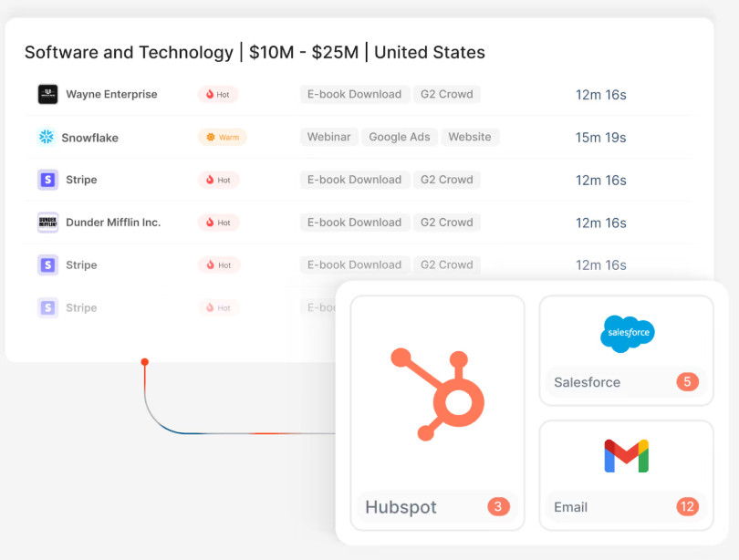Click the Snowflake company logo

(47, 137)
